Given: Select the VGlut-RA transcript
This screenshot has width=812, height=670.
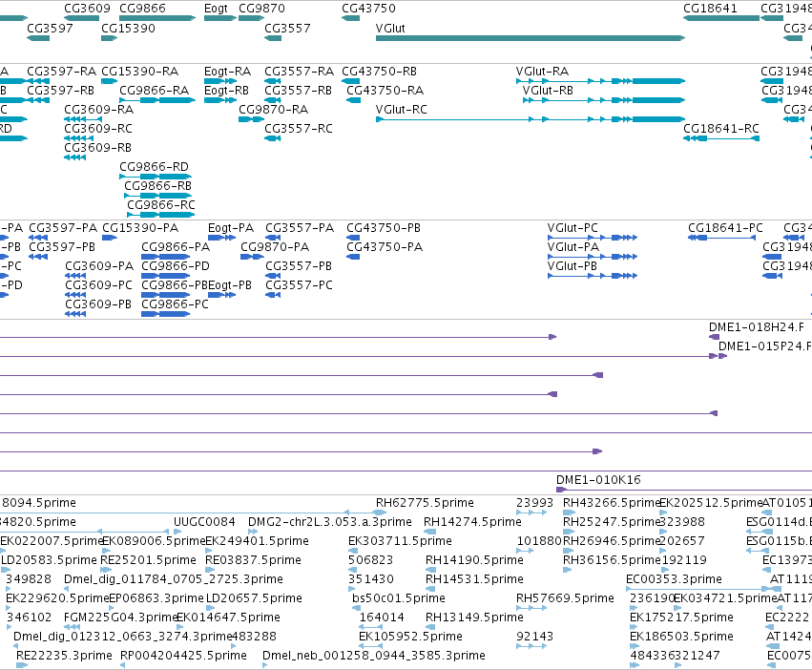Looking at the screenshot, I should 600,81.
